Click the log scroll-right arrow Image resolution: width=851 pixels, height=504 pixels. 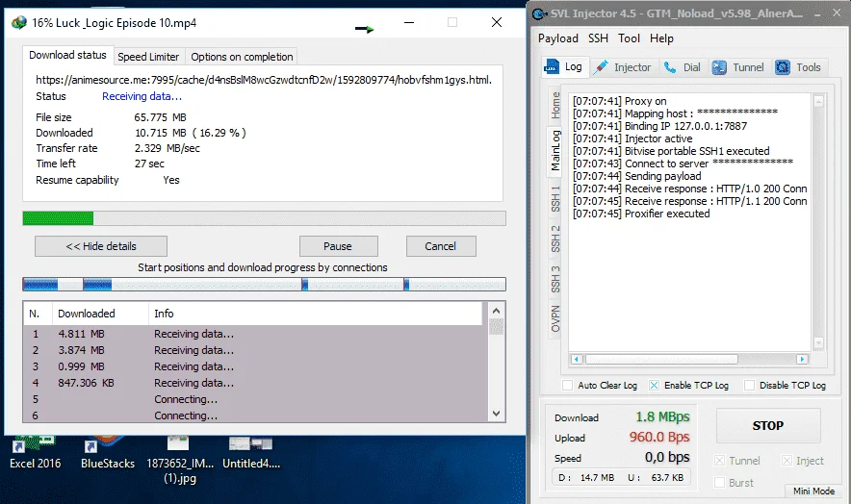[x=802, y=359]
